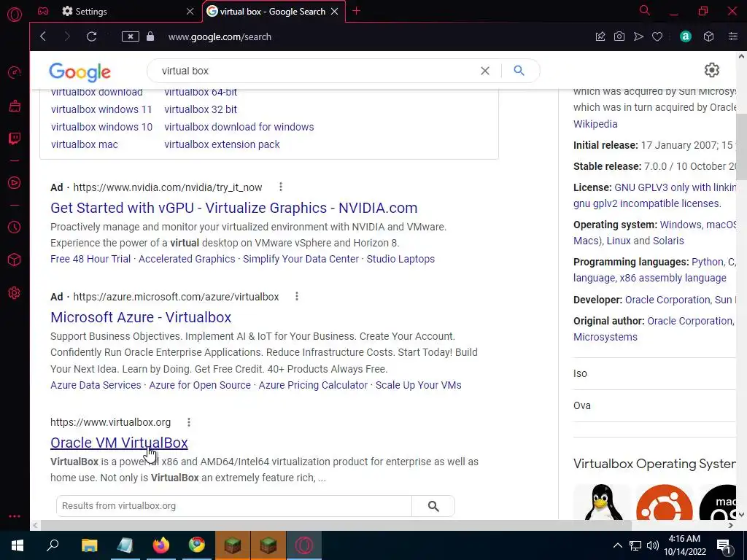Open File Explorer from taskbar

(89, 545)
